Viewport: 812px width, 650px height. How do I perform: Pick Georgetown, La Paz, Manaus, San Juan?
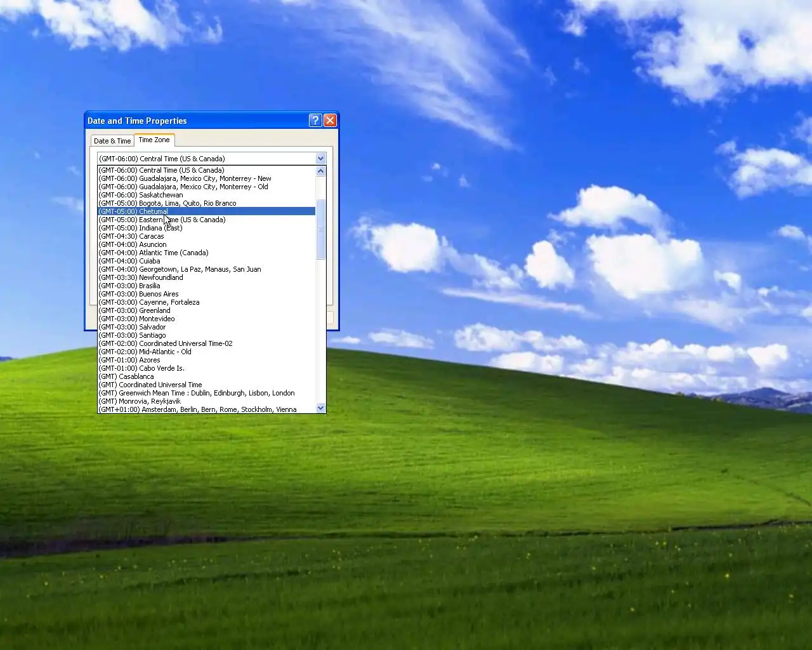tap(206, 269)
